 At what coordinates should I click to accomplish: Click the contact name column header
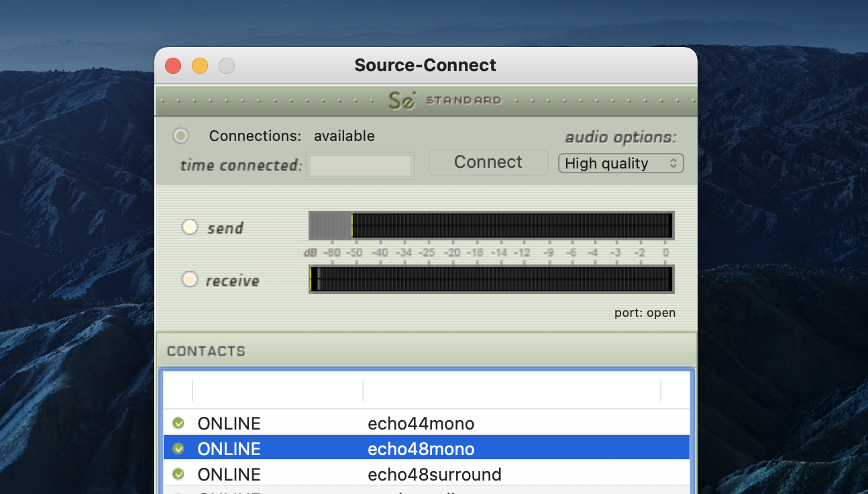click(x=511, y=391)
